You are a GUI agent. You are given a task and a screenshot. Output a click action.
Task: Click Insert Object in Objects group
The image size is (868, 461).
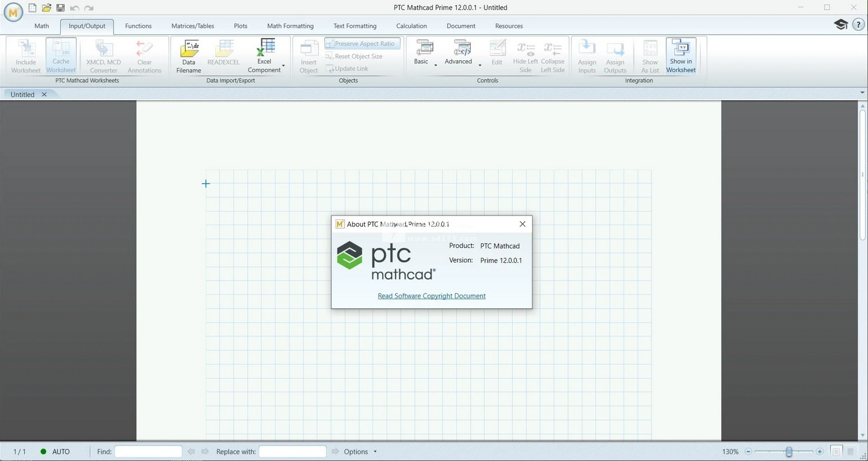click(309, 56)
